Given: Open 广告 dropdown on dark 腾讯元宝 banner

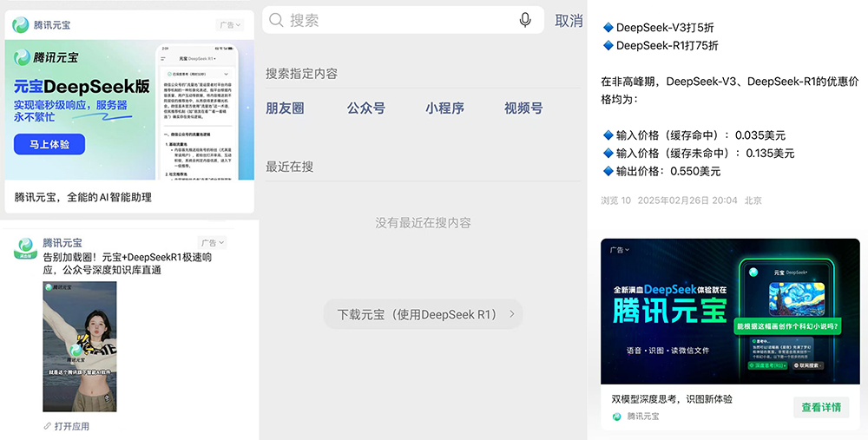Looking at the screenshot, I should (x=620, y=250).
